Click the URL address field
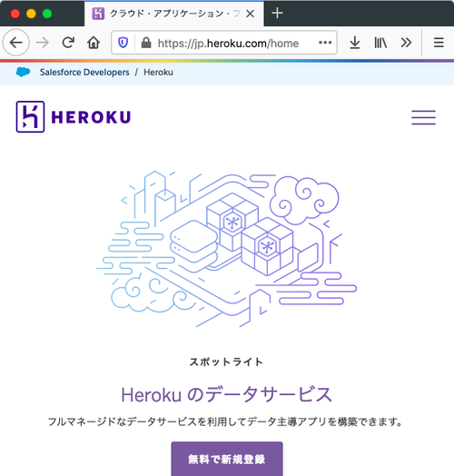This screenshot has height=476, width=454. pos(228,43)
